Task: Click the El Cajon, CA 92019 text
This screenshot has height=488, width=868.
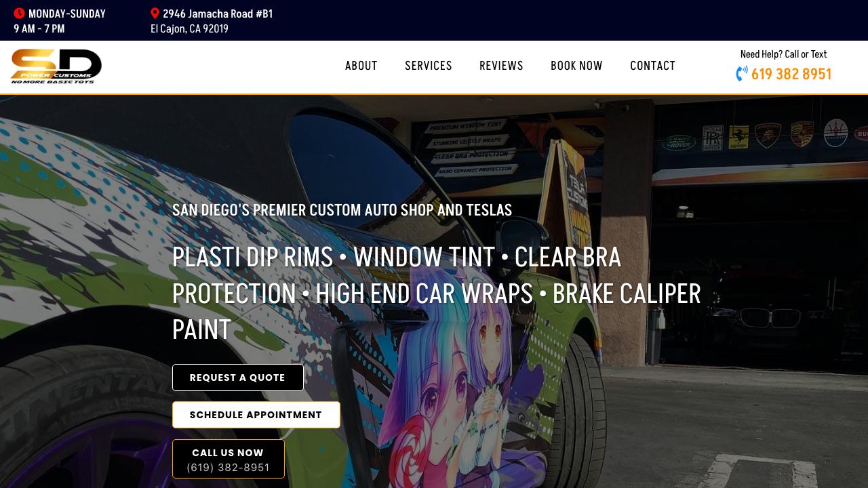Action: (189, 28)
